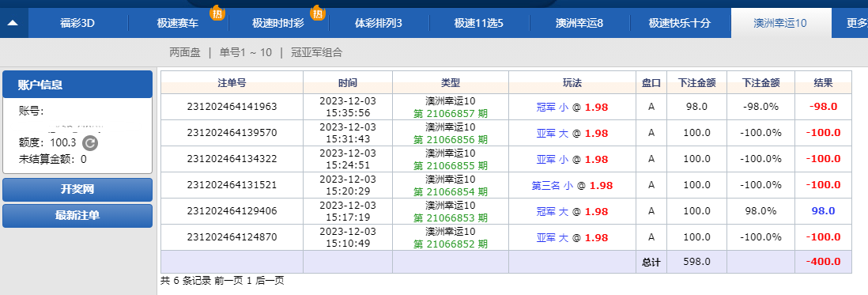Image resolution: width=868 pixels, height=295 pixels.
Task: Click the 总计 label
Action: click(651, 262)
